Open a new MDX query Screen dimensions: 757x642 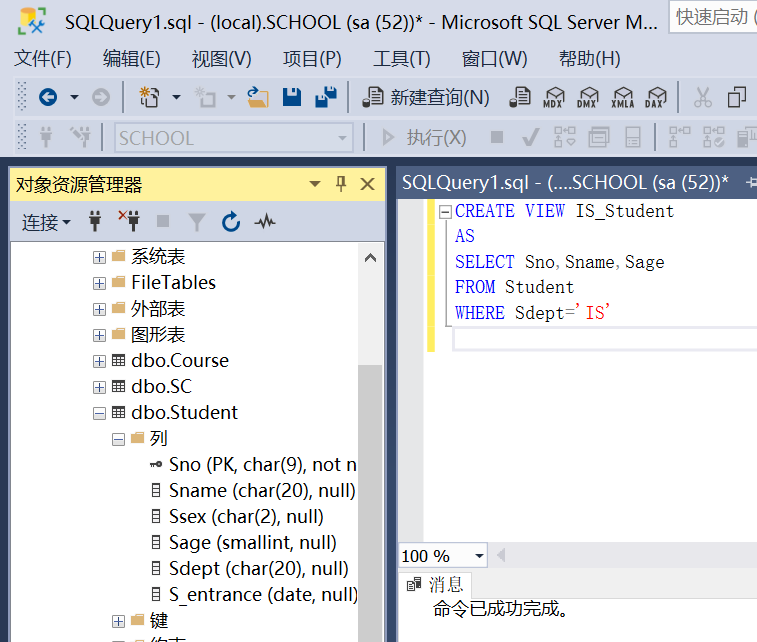(553, 97)
